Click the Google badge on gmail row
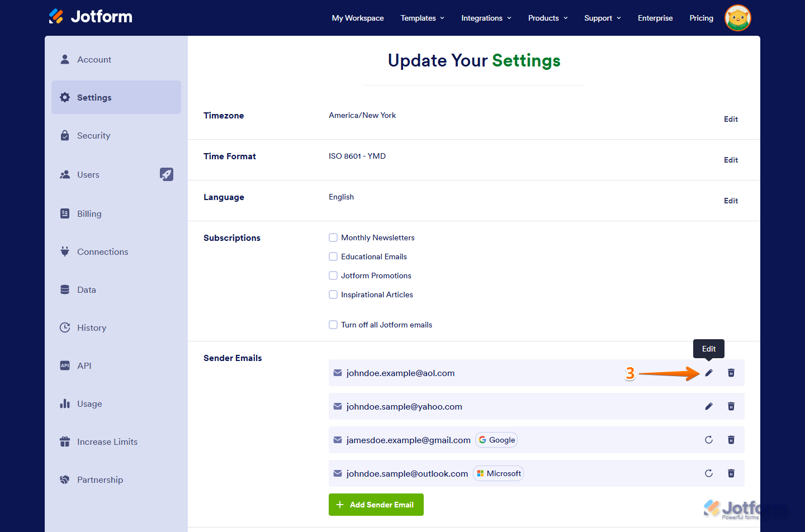805x532 pixels. click(x=496, y=440)
